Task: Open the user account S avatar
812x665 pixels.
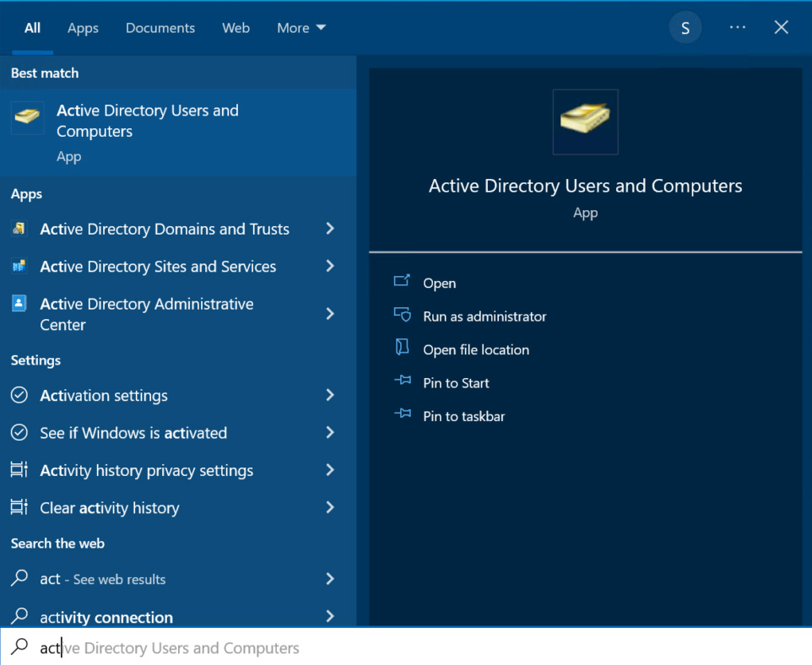Action: (x=685, y=28)
